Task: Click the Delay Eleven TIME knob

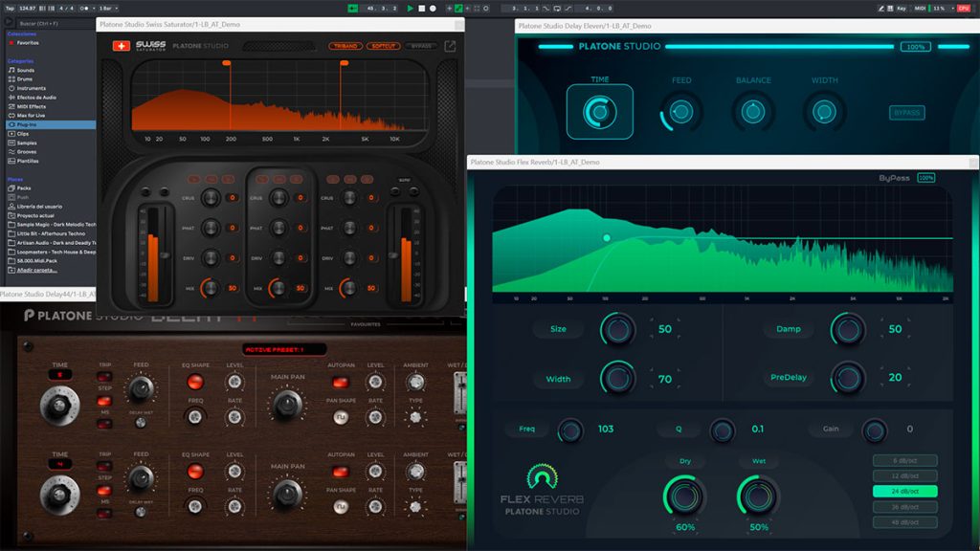Action: [599, 113]
